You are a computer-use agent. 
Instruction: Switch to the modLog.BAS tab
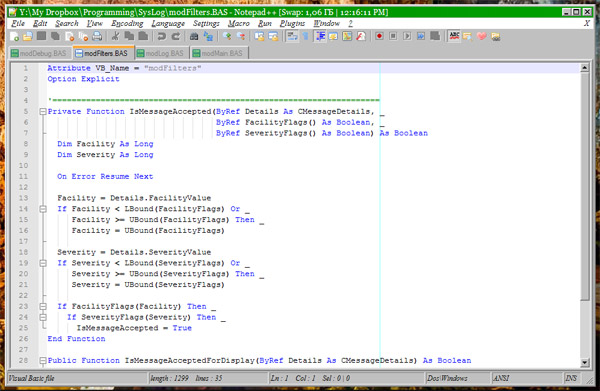(161, 53)
